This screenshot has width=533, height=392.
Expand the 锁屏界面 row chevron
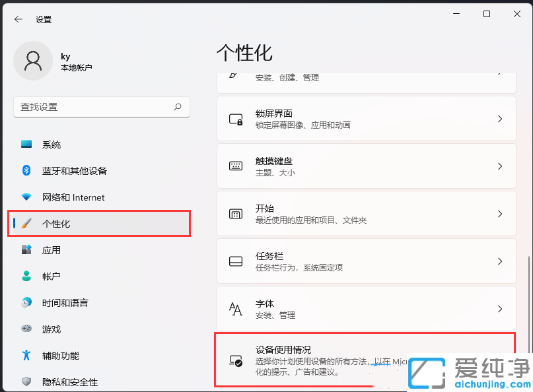click(x=500, y=118)
